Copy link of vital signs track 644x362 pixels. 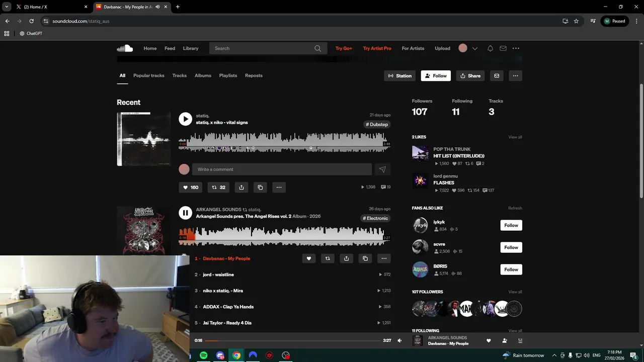point(260,187)
